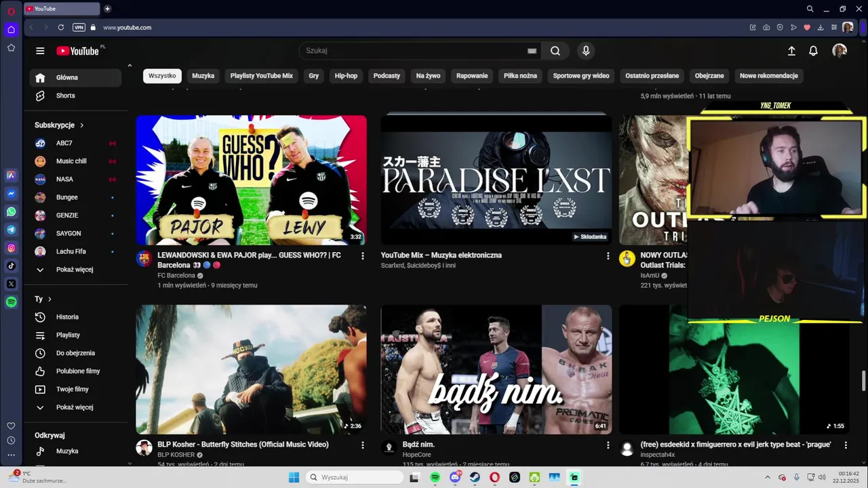Open WhatsApp in the Opera sidebar
The width and height of the screenshot is (868, 488).
click(x=11, y=211)
